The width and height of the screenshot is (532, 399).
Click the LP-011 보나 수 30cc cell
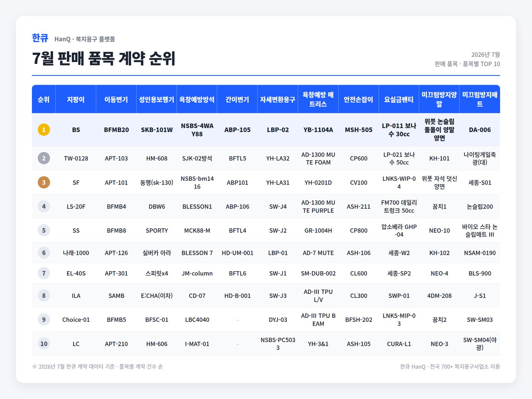[x=399, y=130]
